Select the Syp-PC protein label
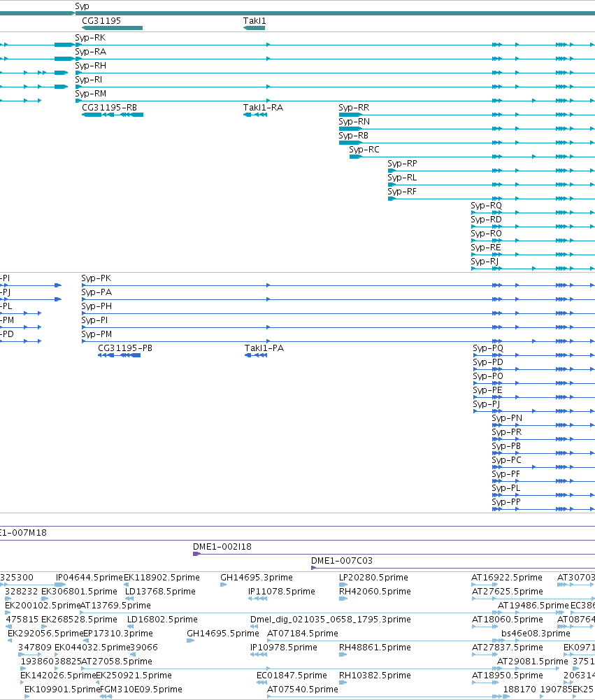 [x=507, y=460]
